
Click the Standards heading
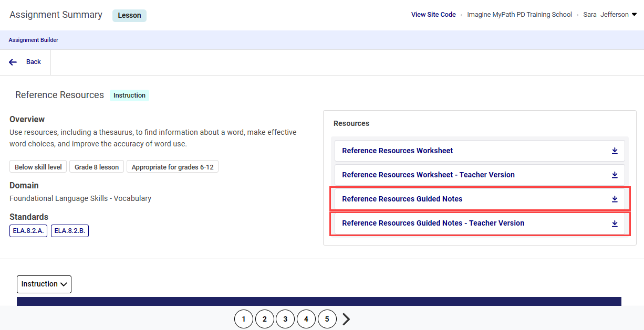pos(29,217)
